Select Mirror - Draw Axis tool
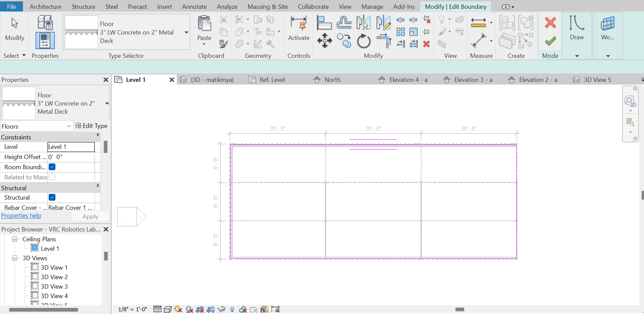Image resolution: width=644 pixels, height=314 pixels. click(383, 23)
